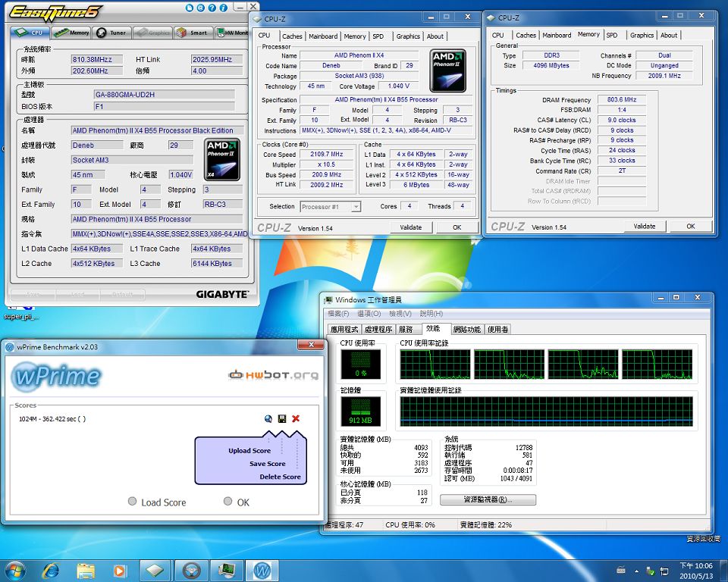The width and height of the screenshot is (728, 582).
Task: Open the Processor #1 selection dropdown
Action: [331, 207]
